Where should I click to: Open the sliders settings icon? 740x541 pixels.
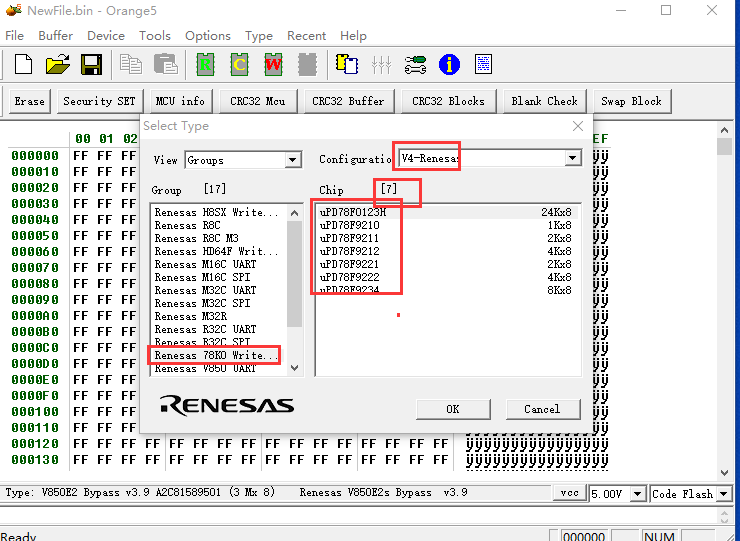(381, 65)
